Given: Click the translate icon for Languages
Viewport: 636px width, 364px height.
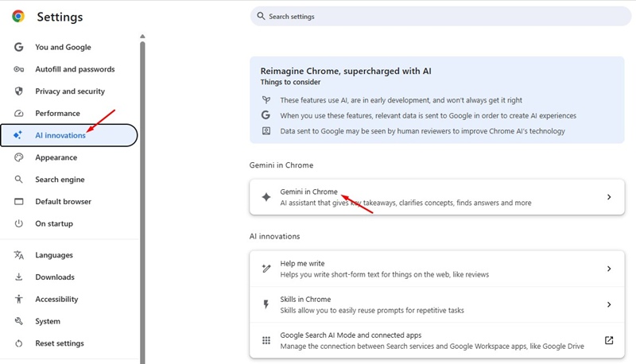Looking at the screenshot, I should pyautogui.click(x=18, y=255).
